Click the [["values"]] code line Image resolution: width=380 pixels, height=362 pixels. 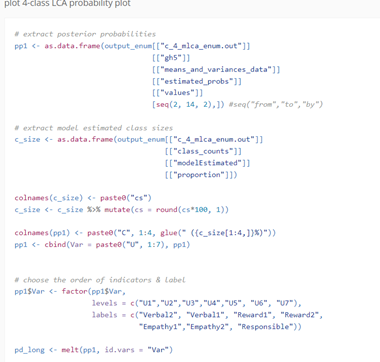pyautogui.click(x=177, y=93)
